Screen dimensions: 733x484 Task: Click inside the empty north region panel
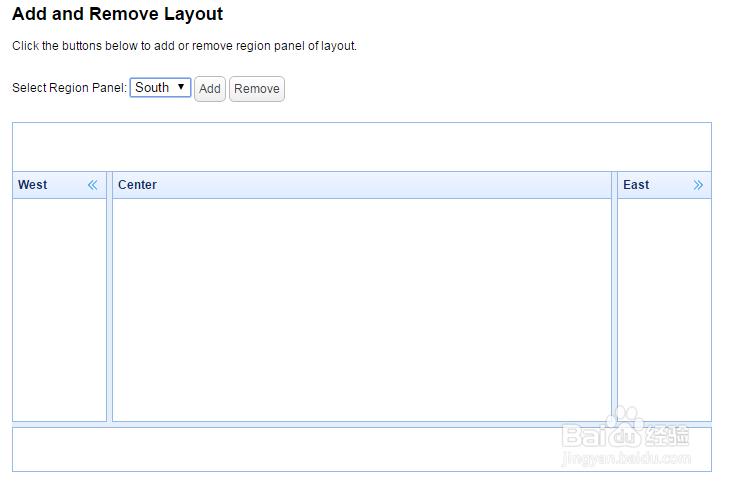[x=361, y=147]
